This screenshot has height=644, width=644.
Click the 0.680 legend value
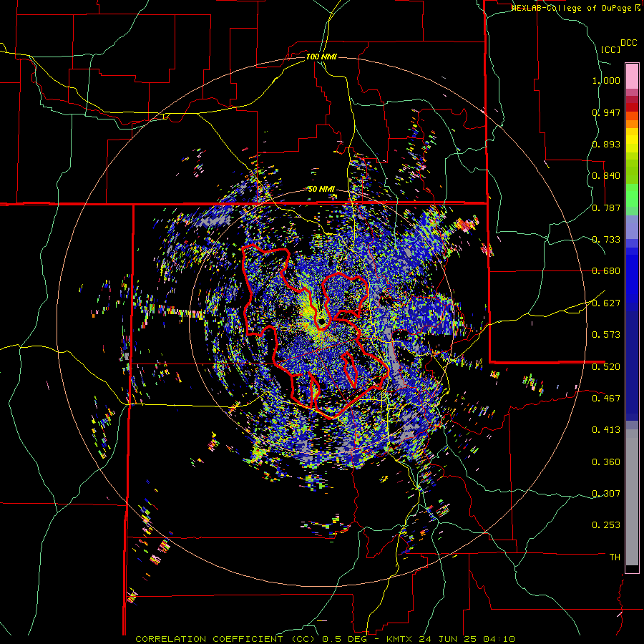tap(606, 271)
